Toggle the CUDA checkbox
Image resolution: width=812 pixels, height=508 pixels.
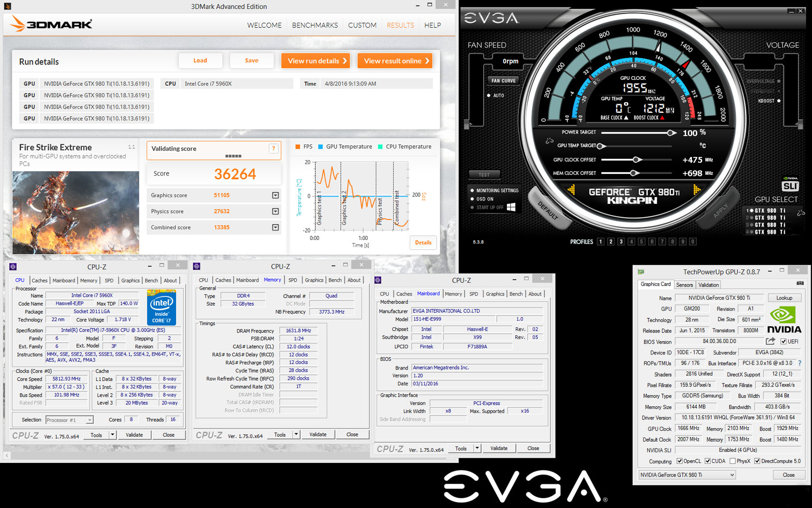pyautogui.click(x=707, y=461)
